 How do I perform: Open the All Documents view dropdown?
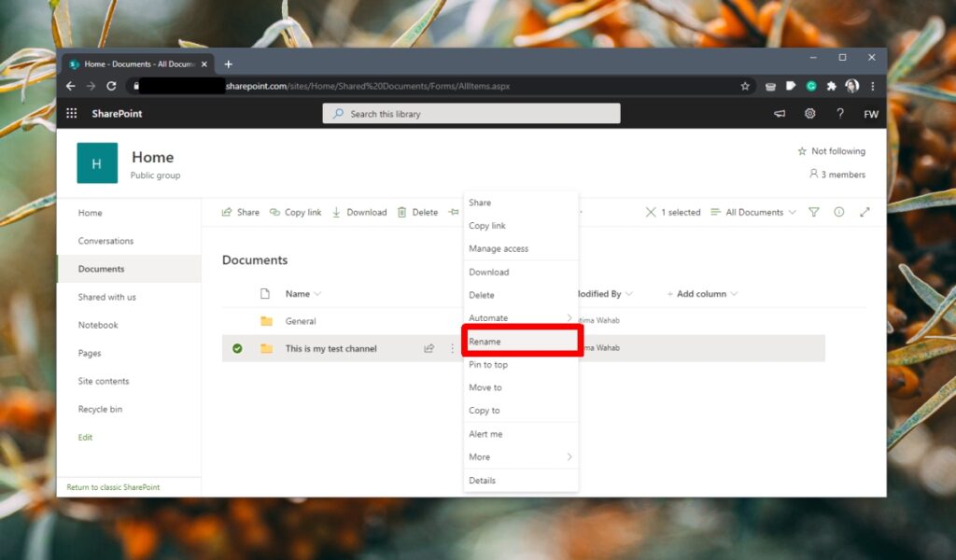point(752,212)
